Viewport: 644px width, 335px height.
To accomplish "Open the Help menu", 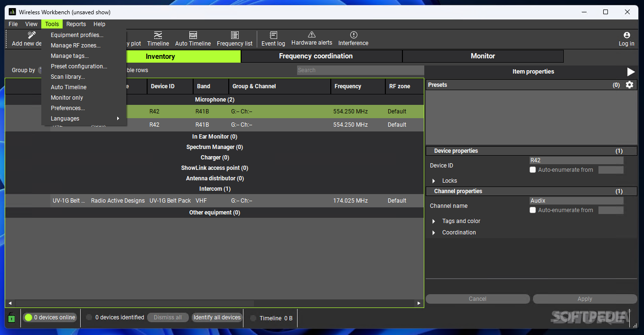I will pyautogui.click(x=99, y=24).
